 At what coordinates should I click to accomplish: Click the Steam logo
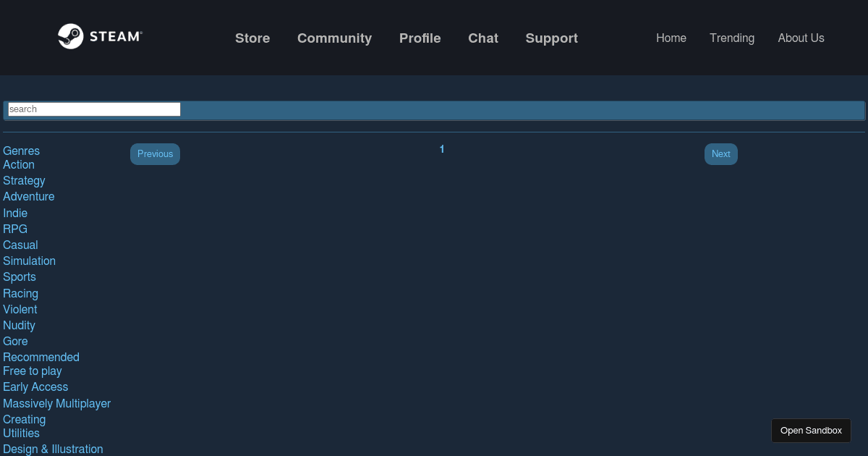100,36
